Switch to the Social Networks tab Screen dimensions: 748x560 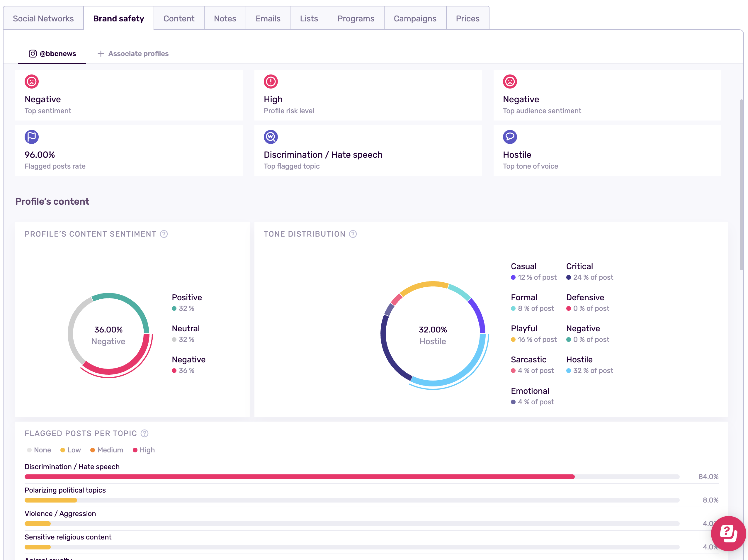pyautogui.click(x=43, y=18)
